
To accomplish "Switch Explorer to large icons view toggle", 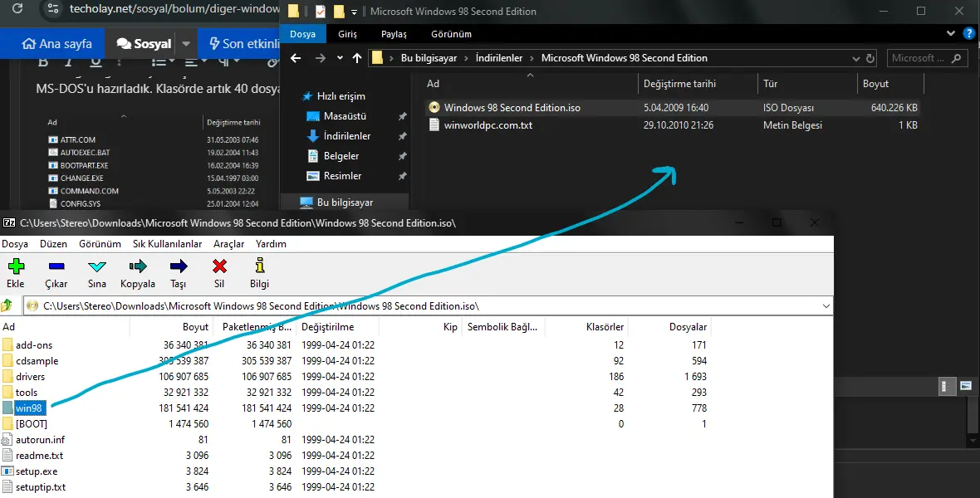I will (966, 385).
